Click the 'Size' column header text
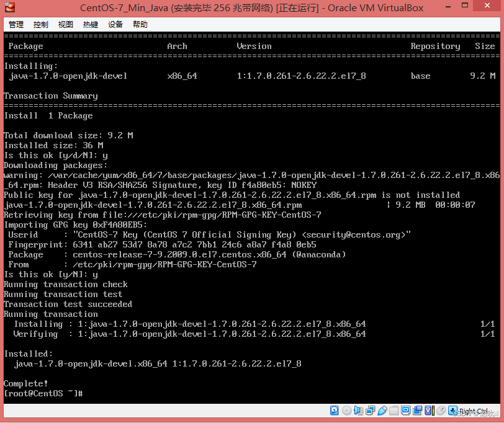The height and width of the screenshot is (423, 504). (x=485, y=47)
